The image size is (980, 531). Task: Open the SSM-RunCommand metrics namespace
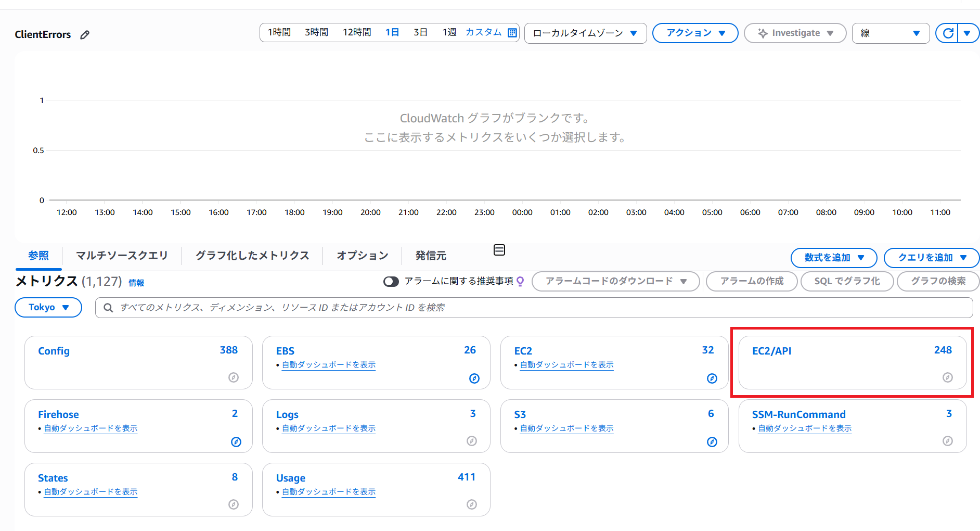(x=798, y=414)
